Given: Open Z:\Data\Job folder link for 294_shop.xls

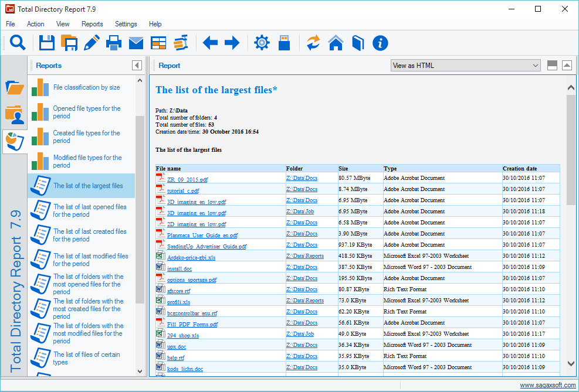Looking at the screenshot, I should 300,334.
